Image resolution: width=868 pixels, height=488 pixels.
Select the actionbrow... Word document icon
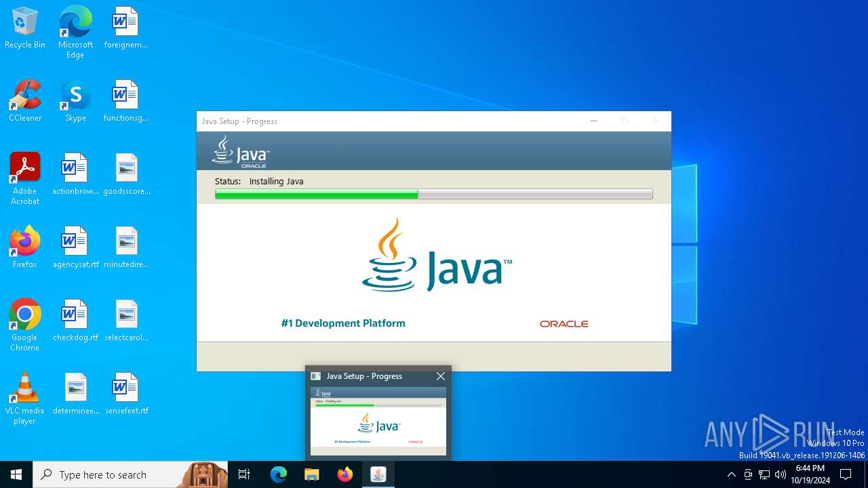point(75,175)
